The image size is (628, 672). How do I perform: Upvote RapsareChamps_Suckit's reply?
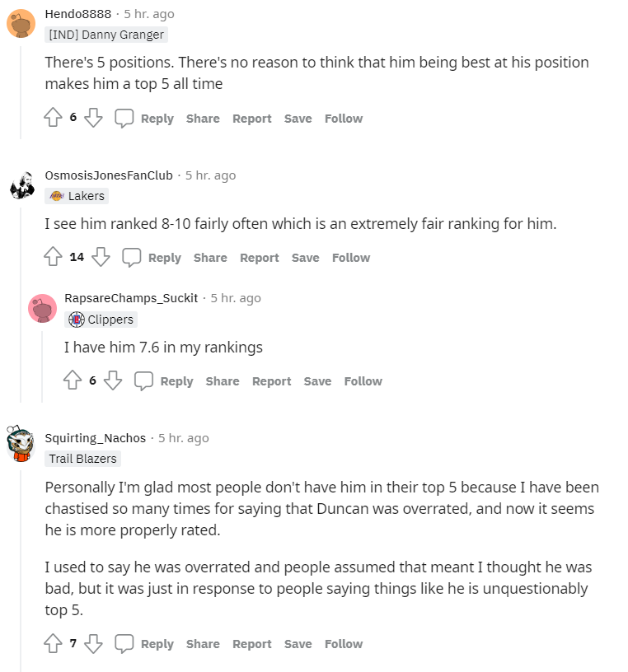tap(73, 381)
